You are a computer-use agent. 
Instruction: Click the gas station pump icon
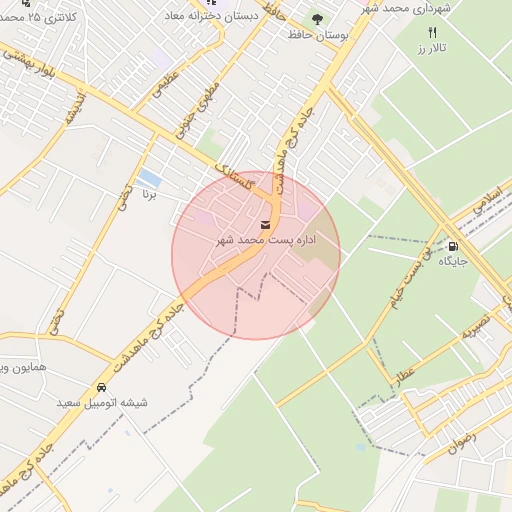click(453, 247)
